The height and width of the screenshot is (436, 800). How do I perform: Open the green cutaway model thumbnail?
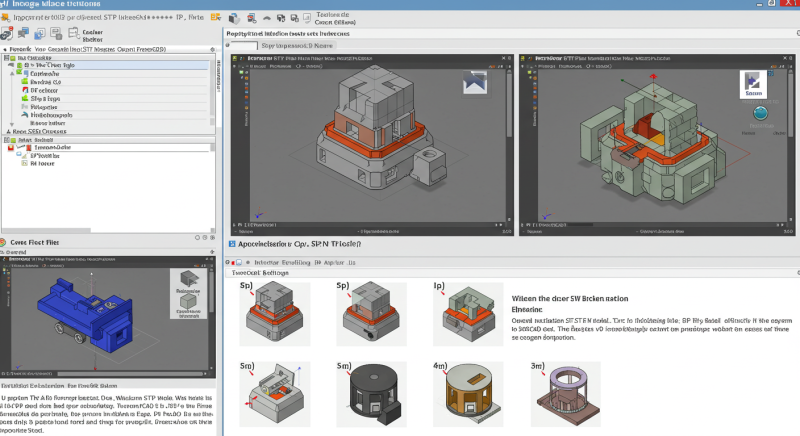[468, 314]
